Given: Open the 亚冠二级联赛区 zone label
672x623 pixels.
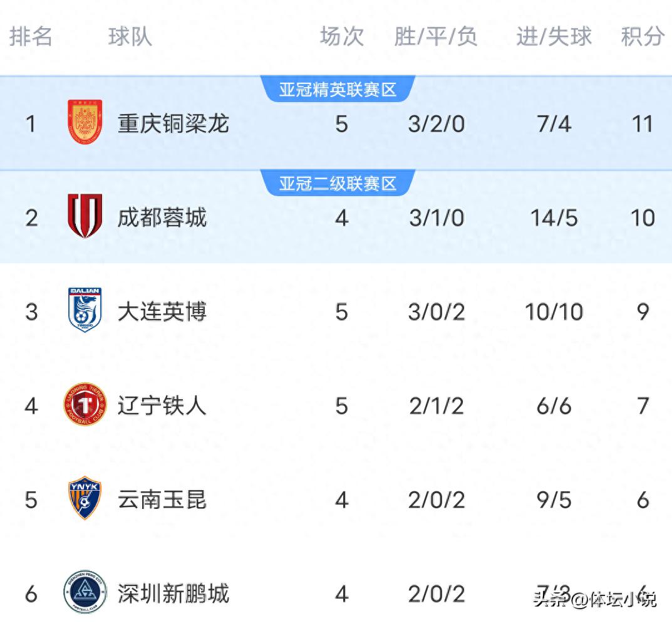Looking at the screenshot, I should pyautogui.click(x=339, y=182).
